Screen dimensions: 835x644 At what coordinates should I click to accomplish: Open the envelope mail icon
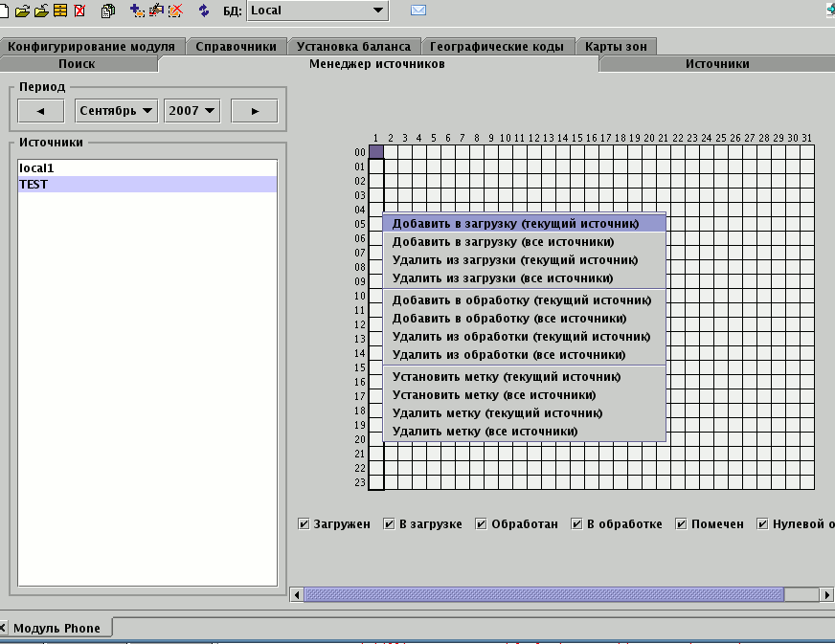point(418,11)
